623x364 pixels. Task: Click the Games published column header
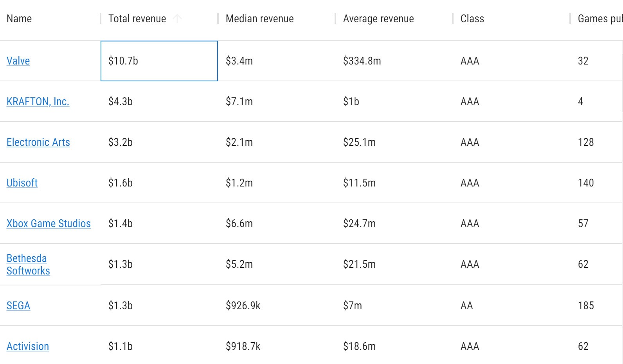(x=599, y=19)
